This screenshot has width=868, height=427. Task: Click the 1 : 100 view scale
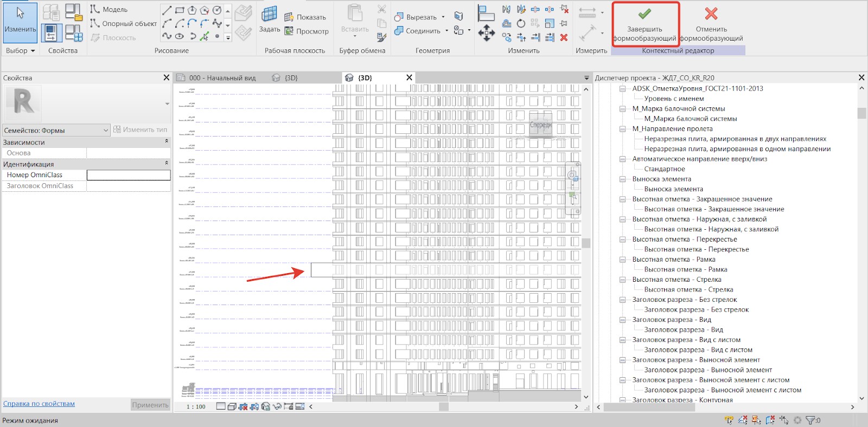[196, 406]
